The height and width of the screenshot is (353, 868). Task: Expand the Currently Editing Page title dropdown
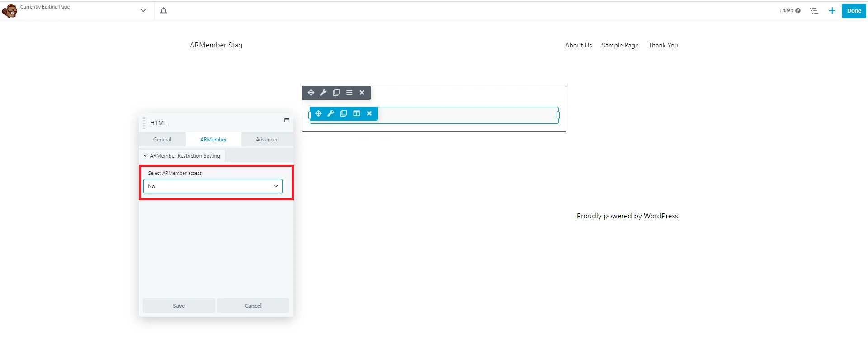pos(143,10)
